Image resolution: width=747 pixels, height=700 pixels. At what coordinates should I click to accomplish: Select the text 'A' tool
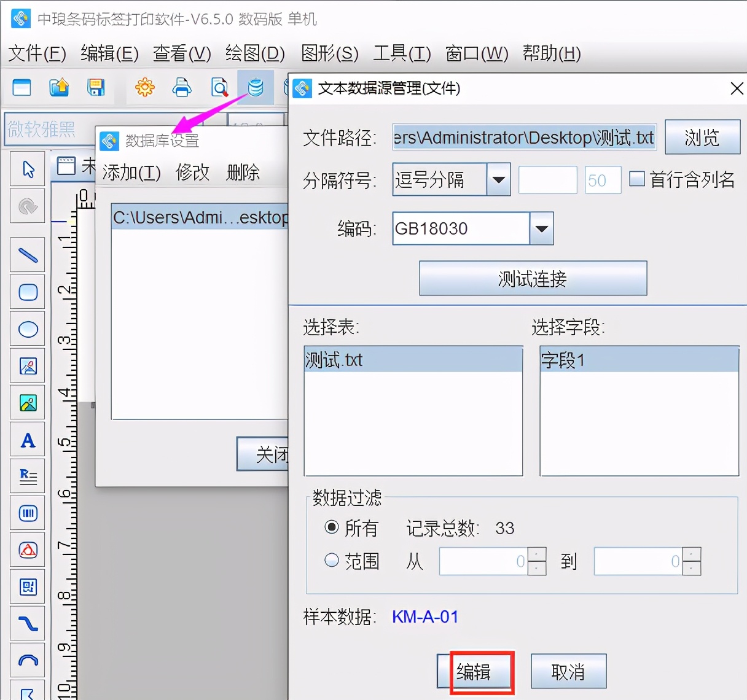tap(28, 440)
